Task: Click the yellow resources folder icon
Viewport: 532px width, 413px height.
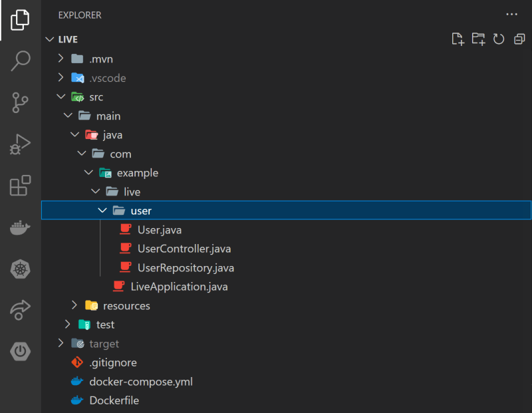Action: pyautogui.click(x=91, y=305)
